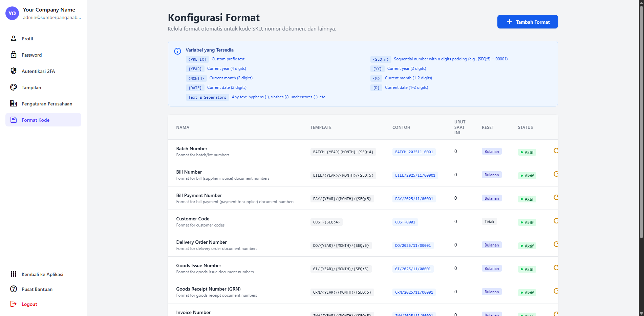This screenshot has width=644, height=316.
Task: Click the grid icon for Kembali ke Aplikasi
Action: click(x=14, y=274)
